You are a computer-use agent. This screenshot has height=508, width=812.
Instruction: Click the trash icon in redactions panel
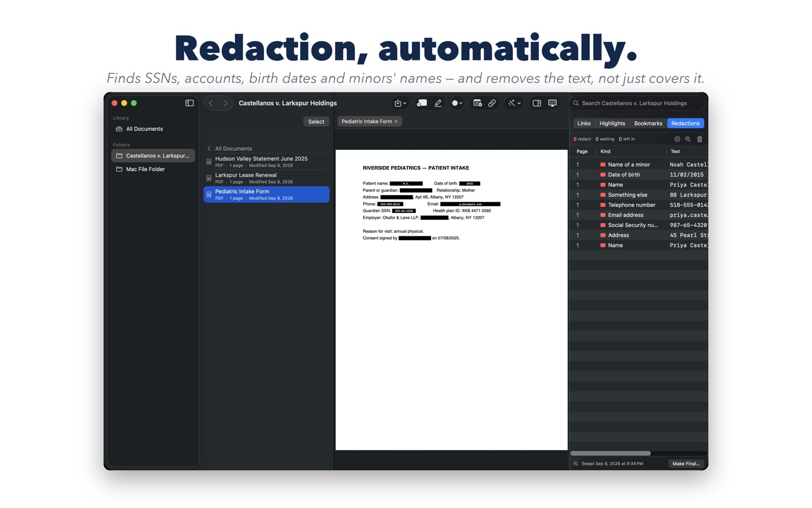699,139
